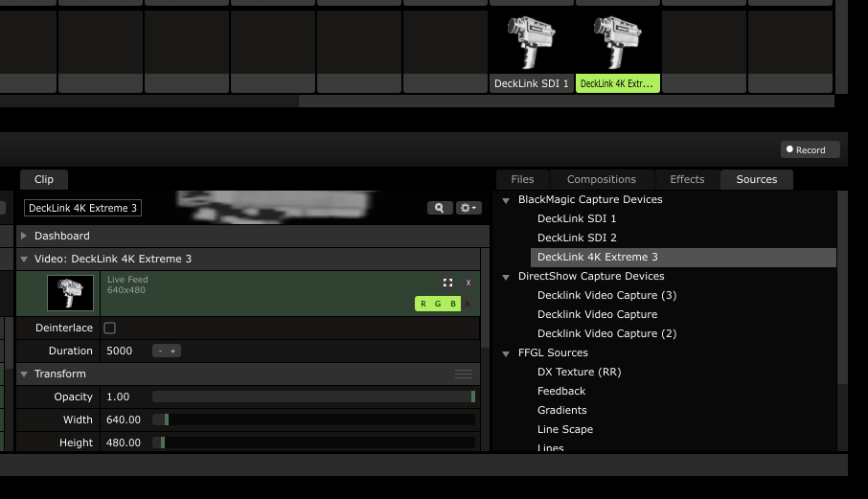Click the Live Feed camera preview thumbnail

click(71, 293)
